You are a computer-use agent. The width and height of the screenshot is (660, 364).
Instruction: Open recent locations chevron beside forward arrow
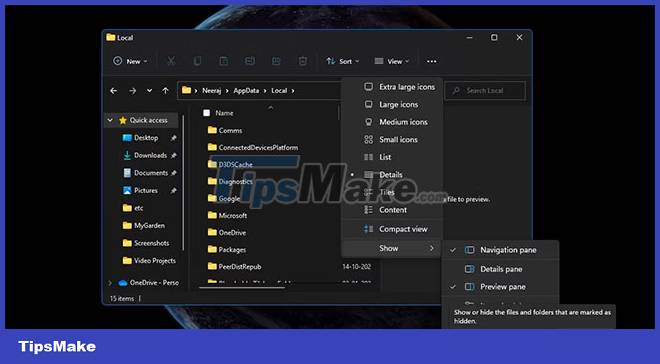click(149, 90)
